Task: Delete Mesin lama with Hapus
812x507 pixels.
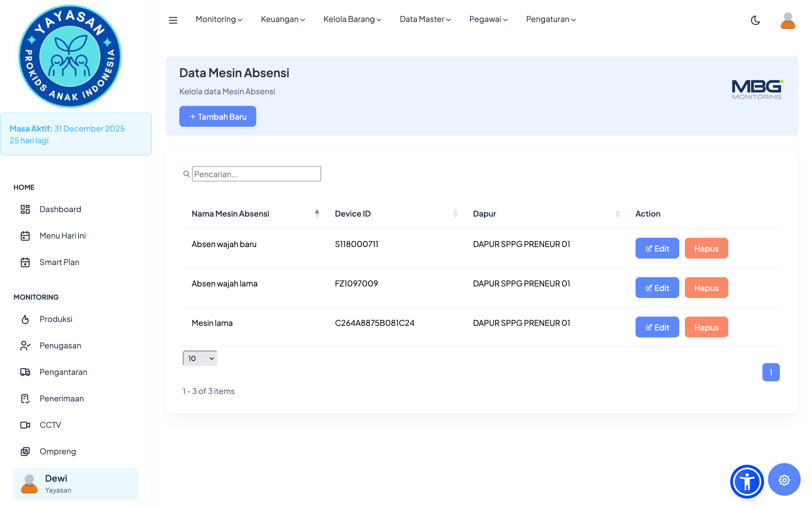Action: (x=706, y=327)
